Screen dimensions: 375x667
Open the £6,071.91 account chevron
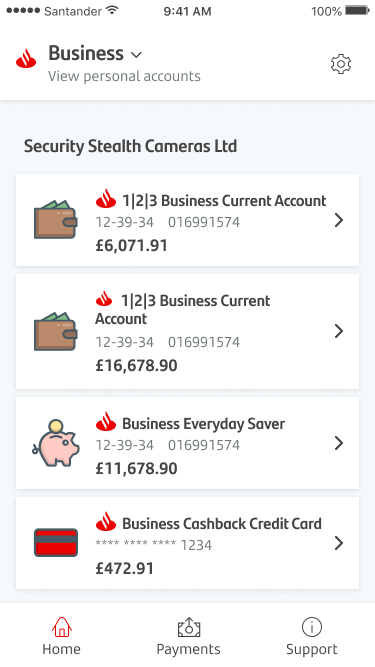[339, 220]
